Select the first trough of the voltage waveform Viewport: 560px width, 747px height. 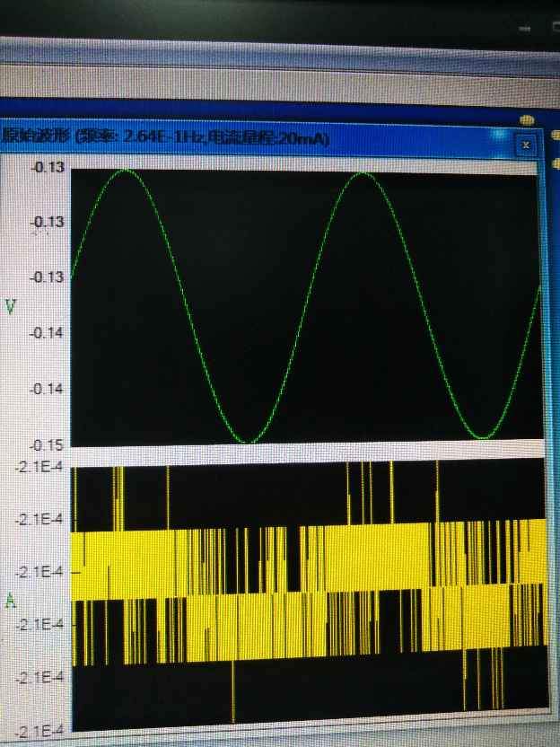pyautogui.click(x=249, y=441)
